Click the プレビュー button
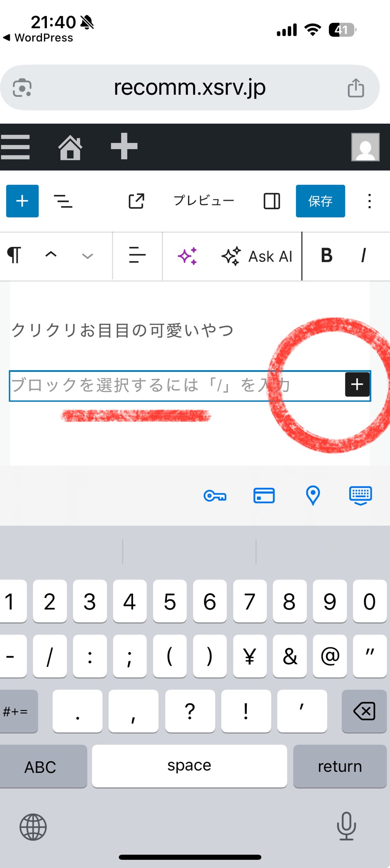This screenshot has width=390, height=868. click(x=204, y=201)
